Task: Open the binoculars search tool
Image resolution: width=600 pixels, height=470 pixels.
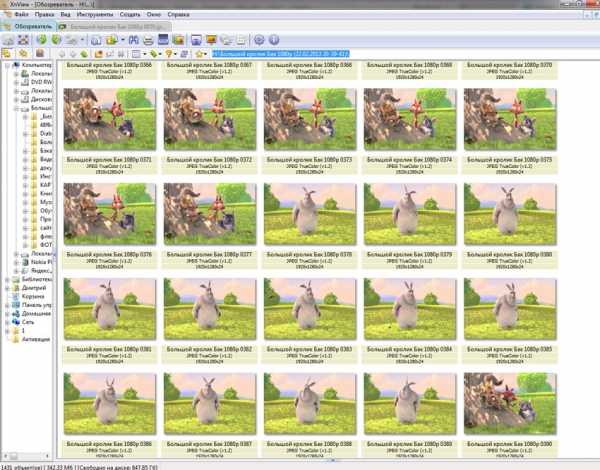Action: [x=134, y=40]
